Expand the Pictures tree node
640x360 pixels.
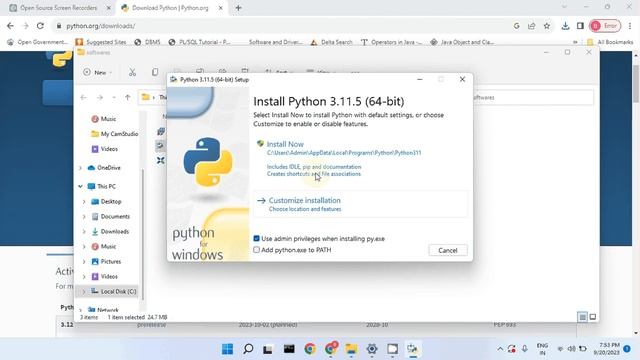click(84, 262)
